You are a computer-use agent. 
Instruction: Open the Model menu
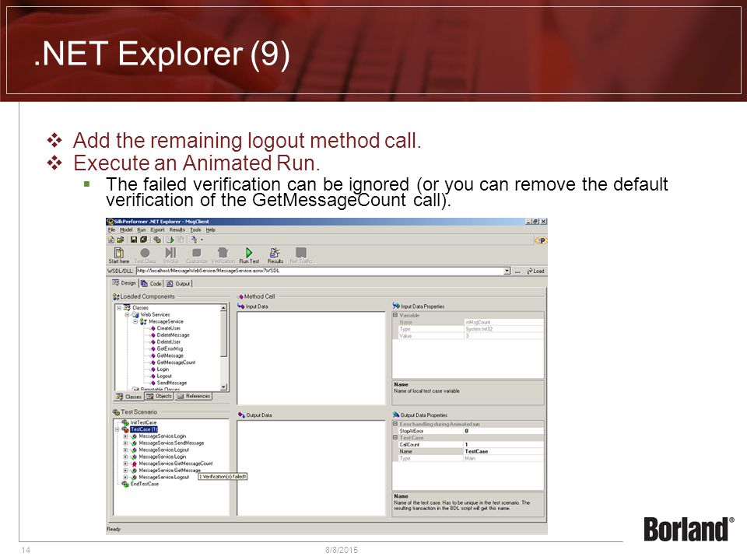[126, 229]
